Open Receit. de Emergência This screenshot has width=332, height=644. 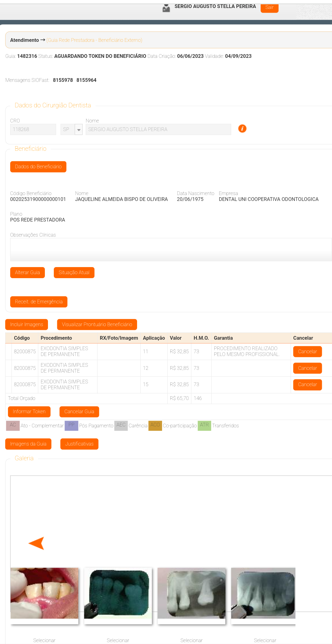(39, 302)
